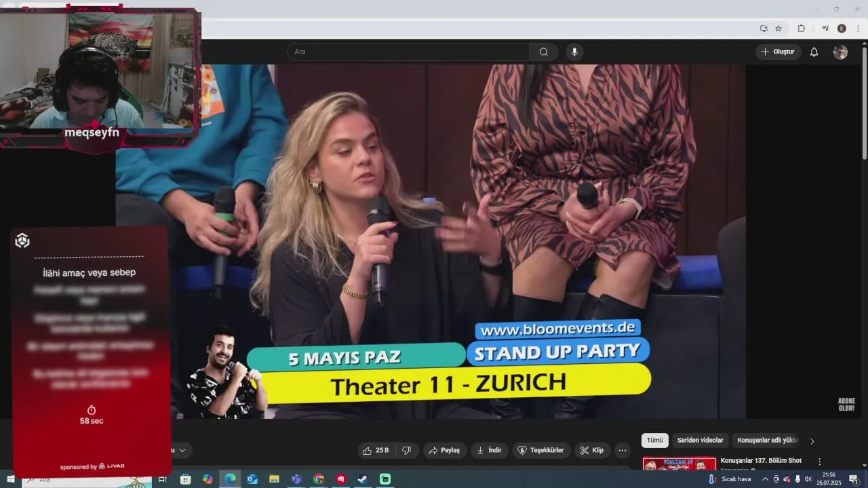Open Microsoft Teams from the taskbar
This screenshot has width=868, height=488.
296,479
